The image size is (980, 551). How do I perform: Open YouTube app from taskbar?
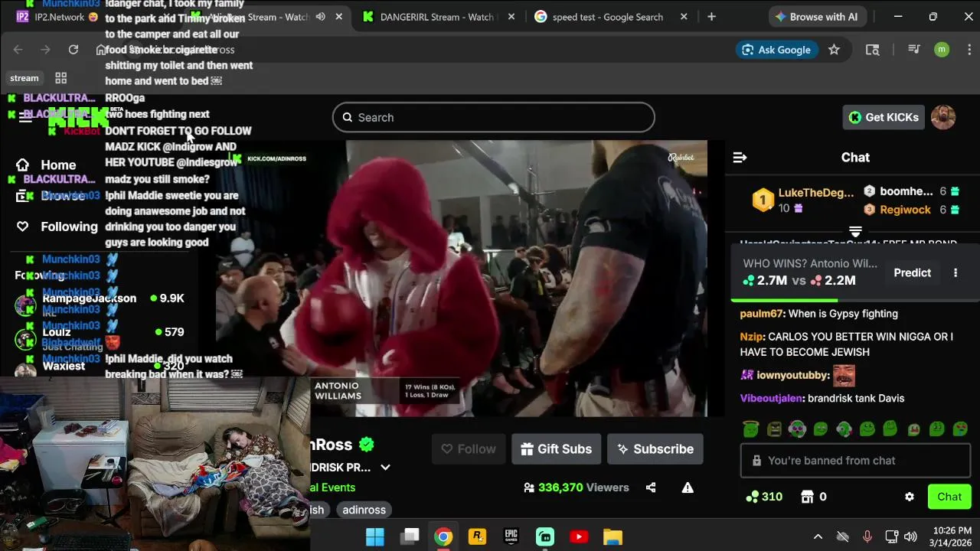coord(579,536)
